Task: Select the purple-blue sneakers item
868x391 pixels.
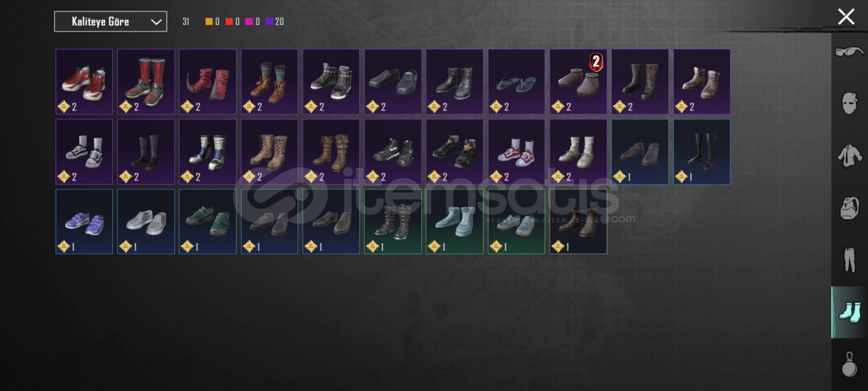Action: 84,222
